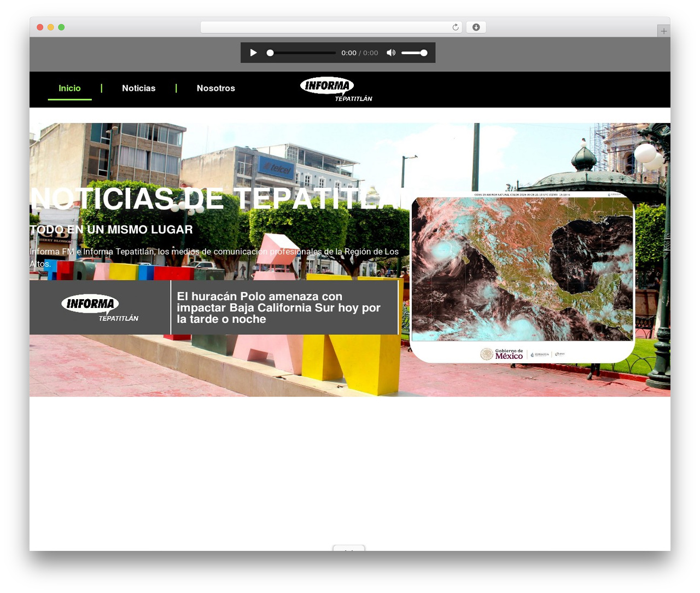
Task: Click the Gobierno de México logo
Action: 502,354
